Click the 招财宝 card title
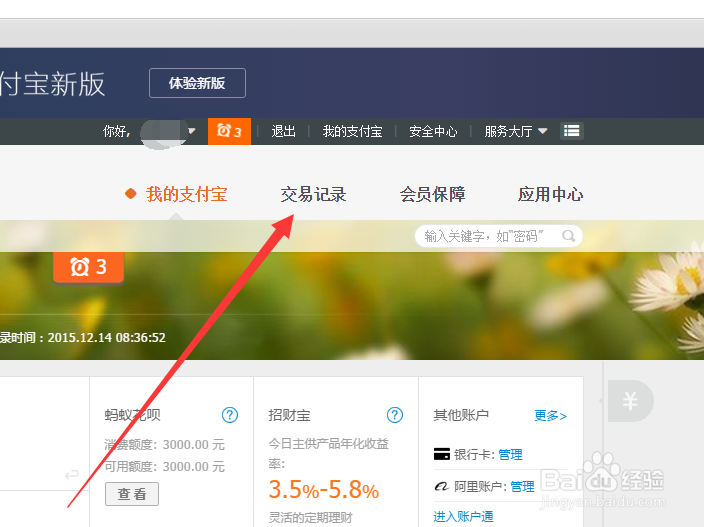This screenshot has width=704, height=527. coord(290,415)
